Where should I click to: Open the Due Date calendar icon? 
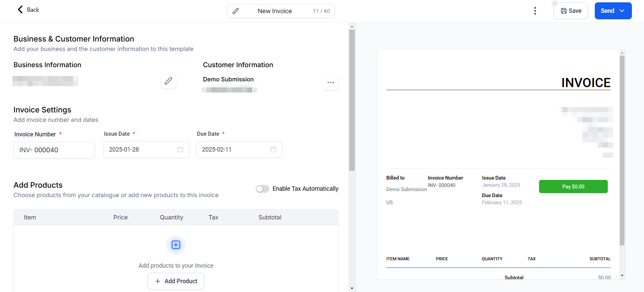coord(273,150)
